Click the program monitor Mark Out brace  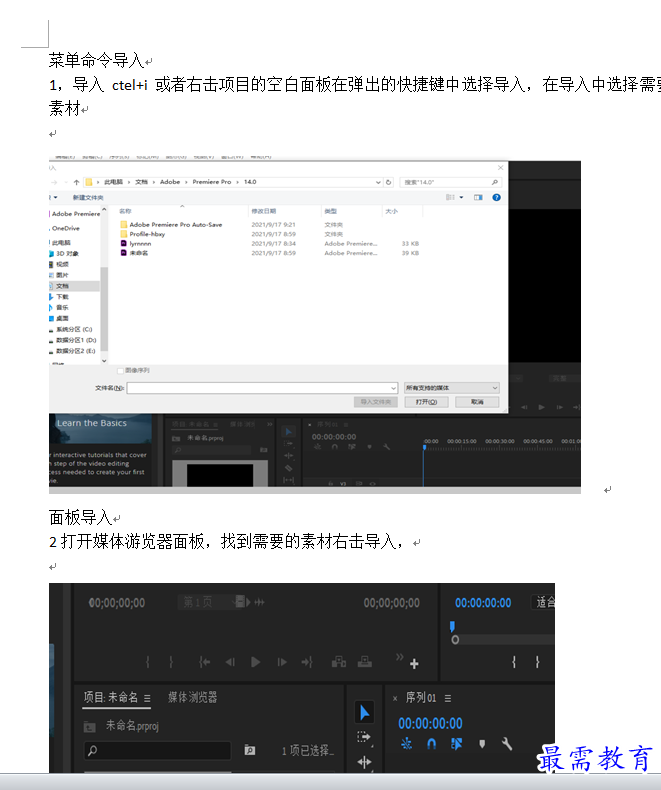click(x=537, y=662)
